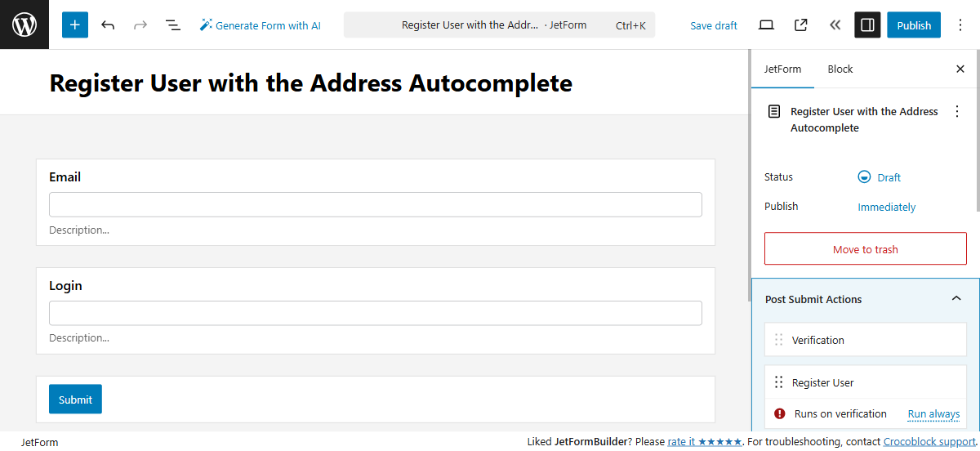Click the Post Submit Actions heading text
The image size is (980, 451).
tap(813, 299)
